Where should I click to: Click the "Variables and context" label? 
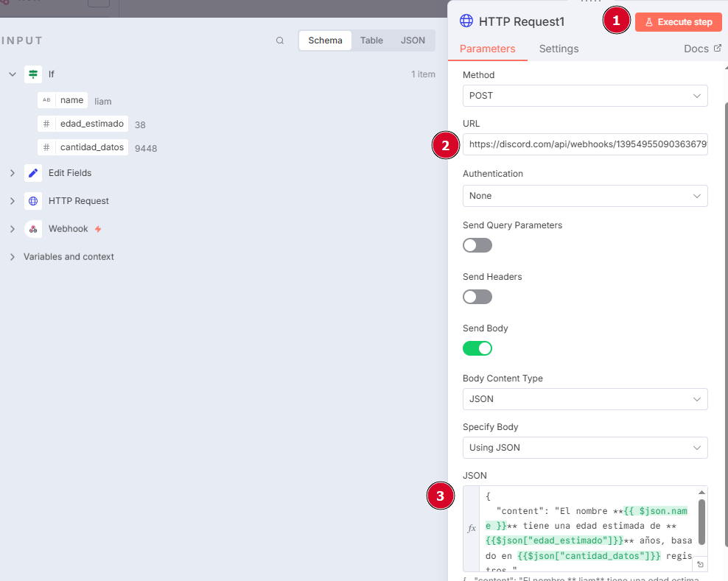click(69, 257)
